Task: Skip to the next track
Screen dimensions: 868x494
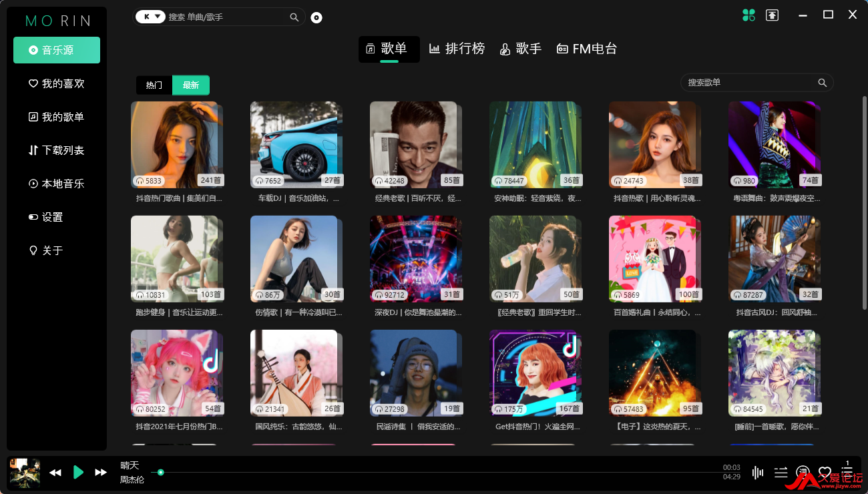Action: click(101, 473)
